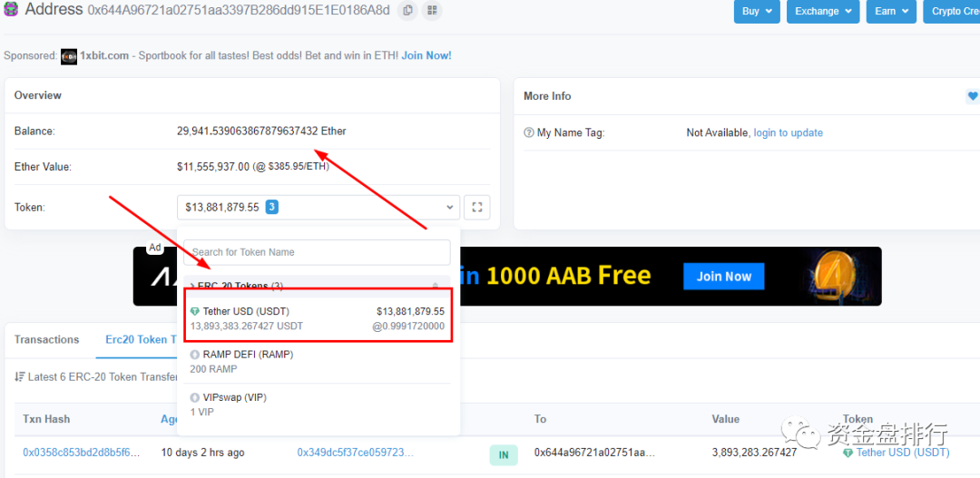The image size is (980, 478).
Task: Click the Txn Hash column header
Action: point(46,419)
